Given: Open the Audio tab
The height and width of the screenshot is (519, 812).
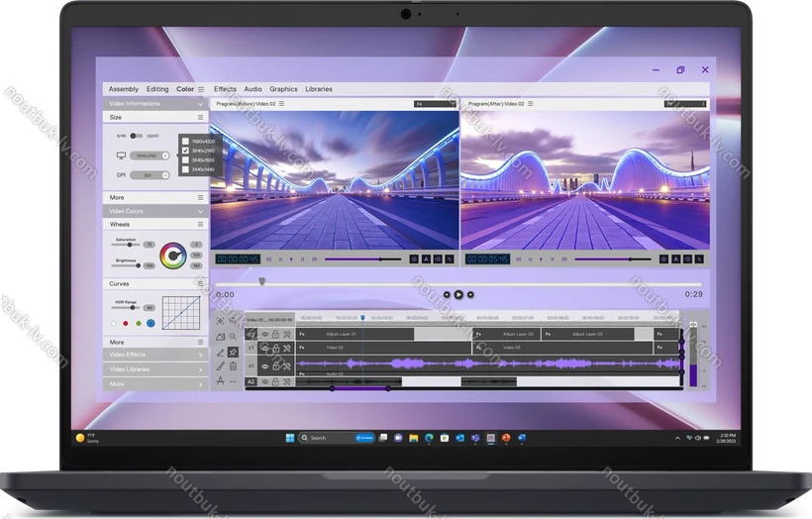Looking at the screenshot, I should 253,89.
